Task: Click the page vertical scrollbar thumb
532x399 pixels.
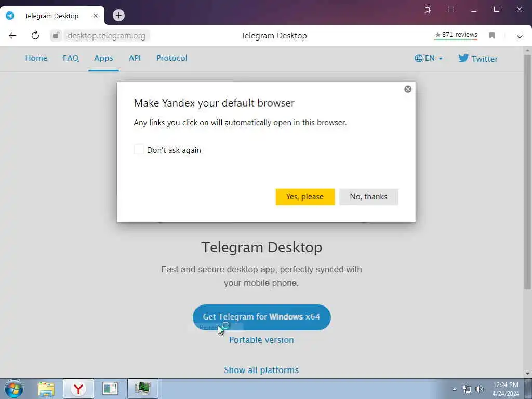Action: pos(527,171)
